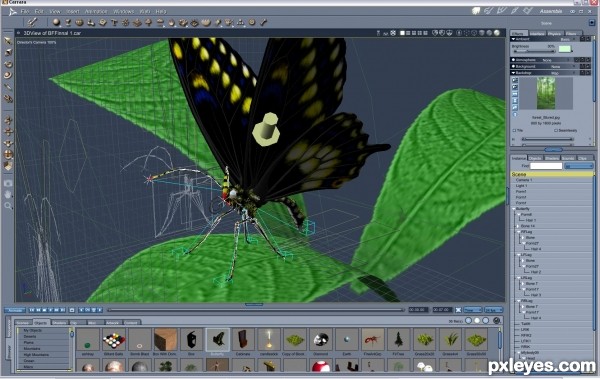Select the FirTree object thumbnail
The height and width of the screenshot is (379, 600).
pyautogui.click(x=398, y=340)
